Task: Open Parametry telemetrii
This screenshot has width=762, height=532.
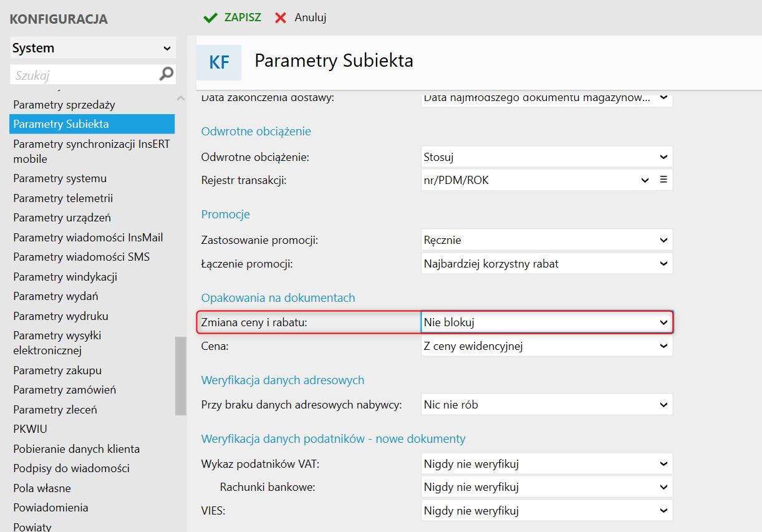Action: click(x=63, y=198)
